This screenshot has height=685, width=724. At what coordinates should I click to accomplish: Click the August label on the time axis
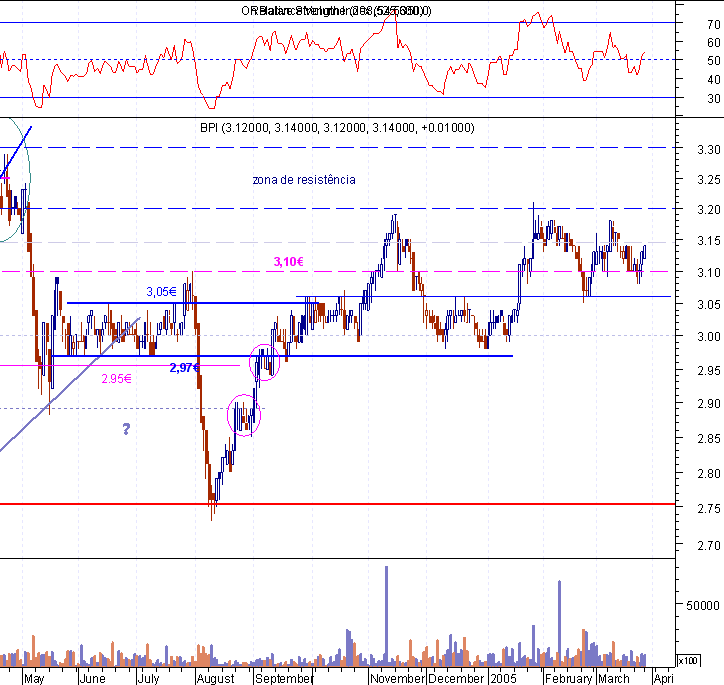[216, 679]
